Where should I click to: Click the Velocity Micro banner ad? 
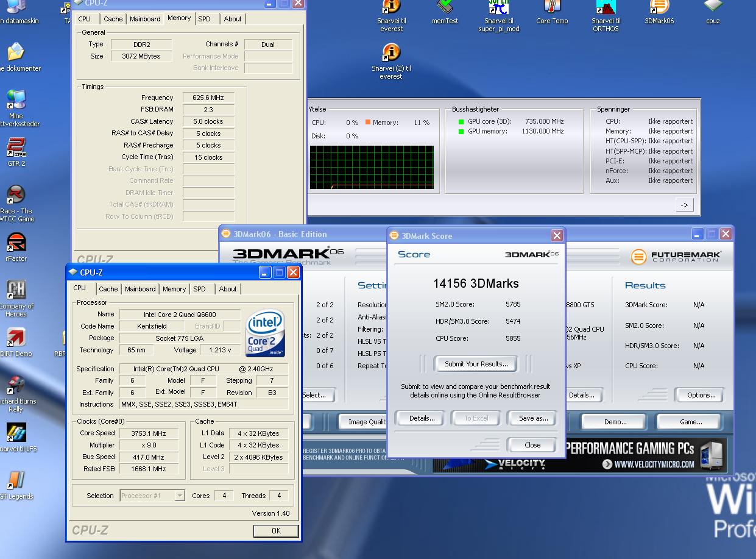coord(580,455)
